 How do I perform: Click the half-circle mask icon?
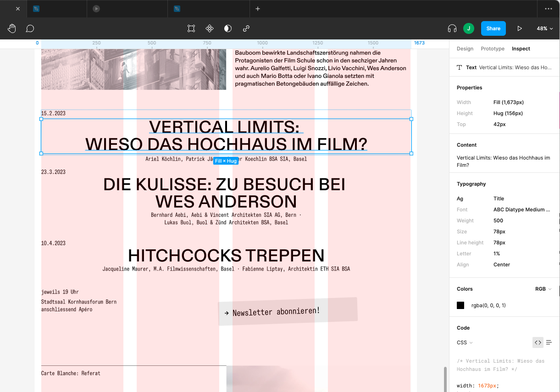pyautogui.click(x=228, y=28)
